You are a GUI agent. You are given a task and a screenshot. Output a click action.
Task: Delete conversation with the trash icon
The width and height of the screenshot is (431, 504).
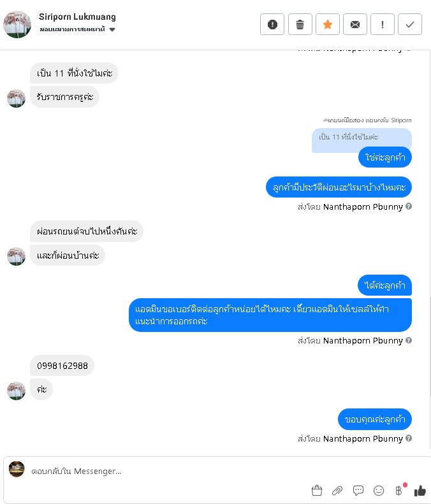[300, 24]
